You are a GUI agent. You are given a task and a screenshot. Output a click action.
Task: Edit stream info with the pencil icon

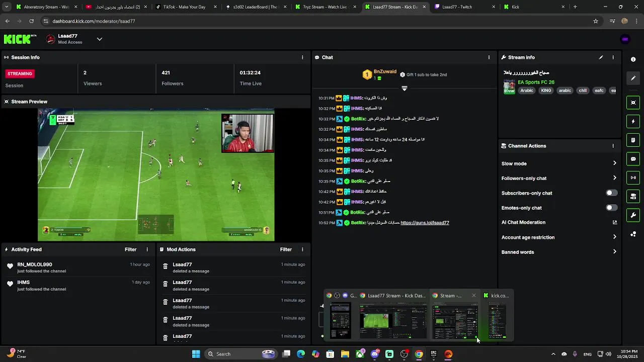[x=601, y=57]
